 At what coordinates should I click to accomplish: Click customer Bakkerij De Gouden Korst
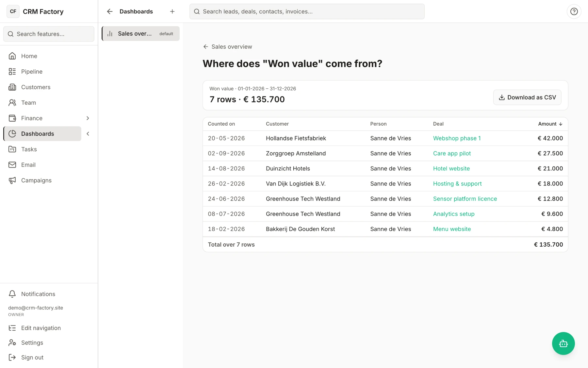tap(300, 229)
